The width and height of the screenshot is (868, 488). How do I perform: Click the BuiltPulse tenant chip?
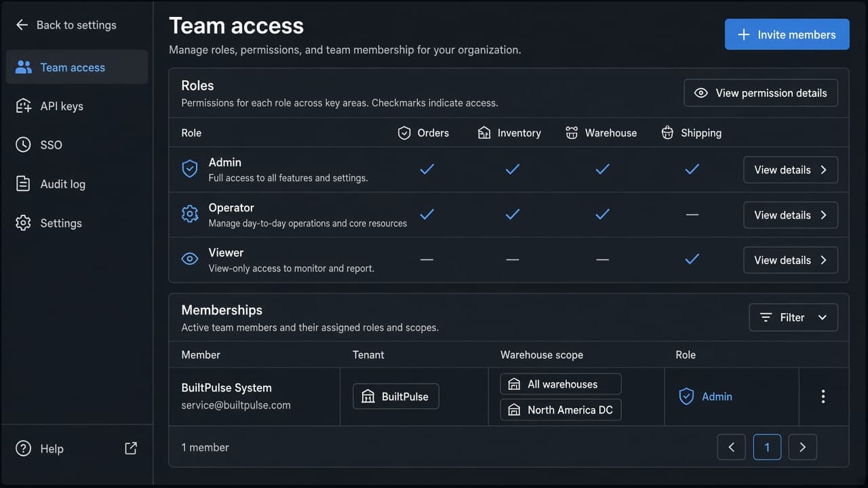point(396,396)
